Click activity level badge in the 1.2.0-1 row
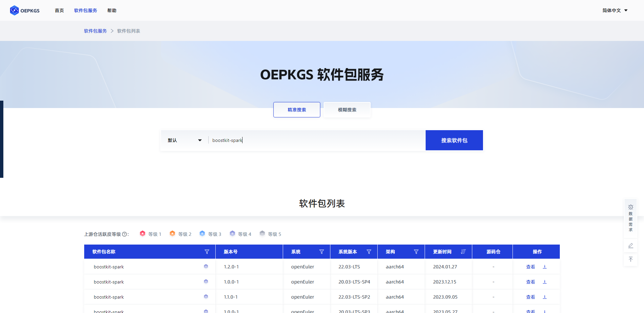The width and height of the screenshot is (644, 313). pos(206,266)
